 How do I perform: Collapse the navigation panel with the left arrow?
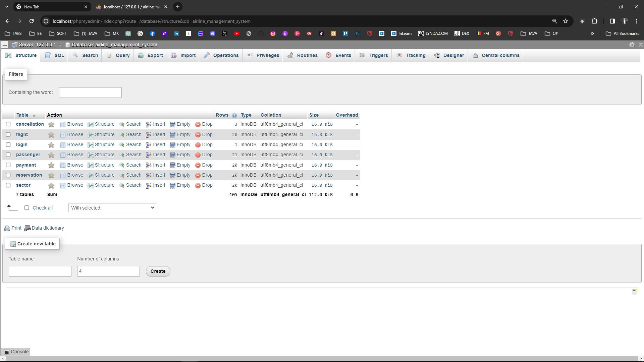[x=5, y=45]
